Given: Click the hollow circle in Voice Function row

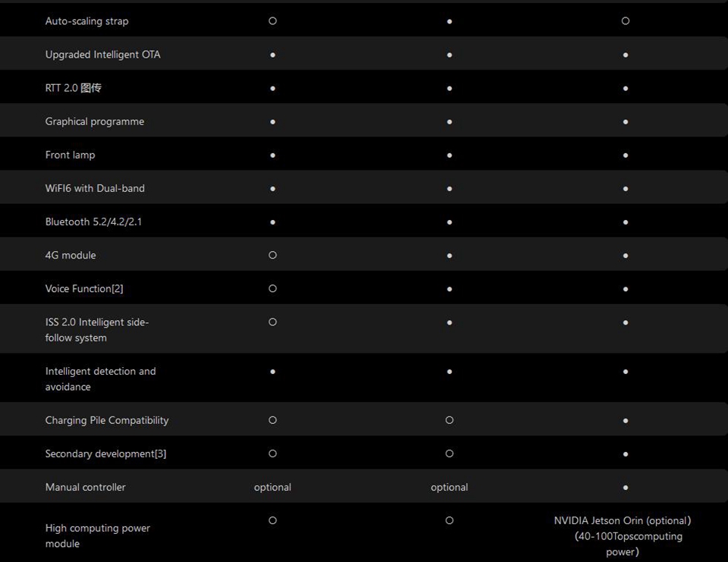Looking at the screenshot, I should [x=273, y=289].
